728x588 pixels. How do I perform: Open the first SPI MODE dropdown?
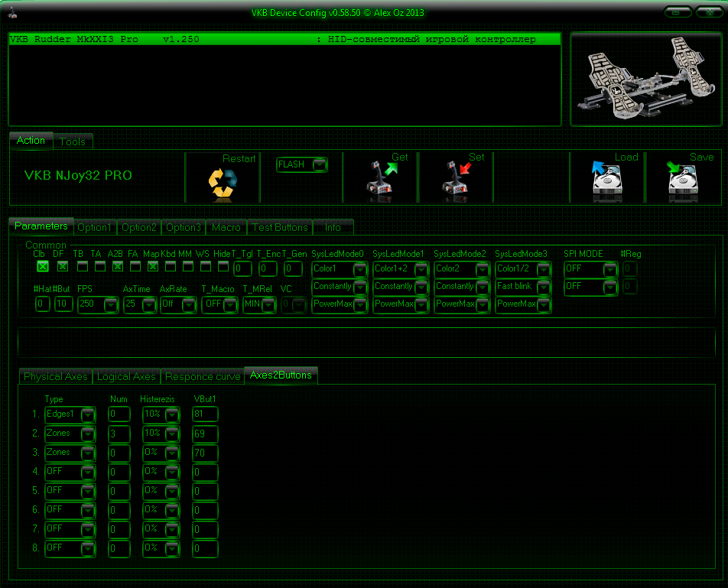click(590, 269)
